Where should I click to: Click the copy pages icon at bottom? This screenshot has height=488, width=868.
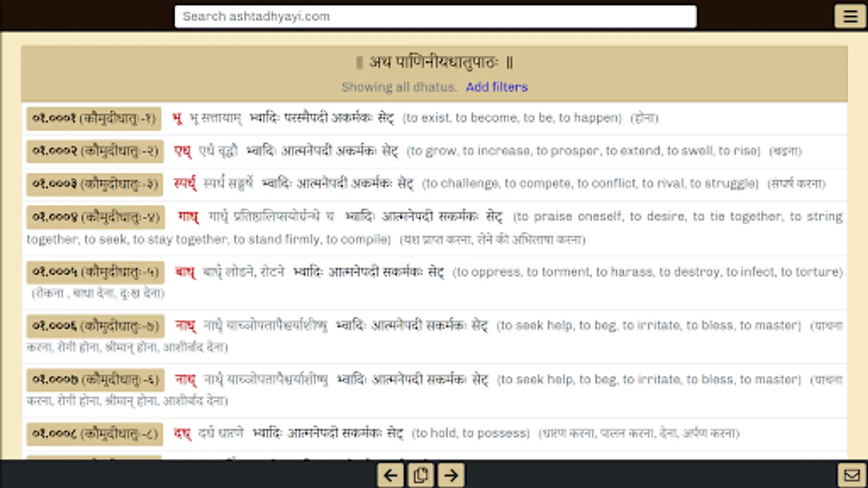click(x=420, y=475)
